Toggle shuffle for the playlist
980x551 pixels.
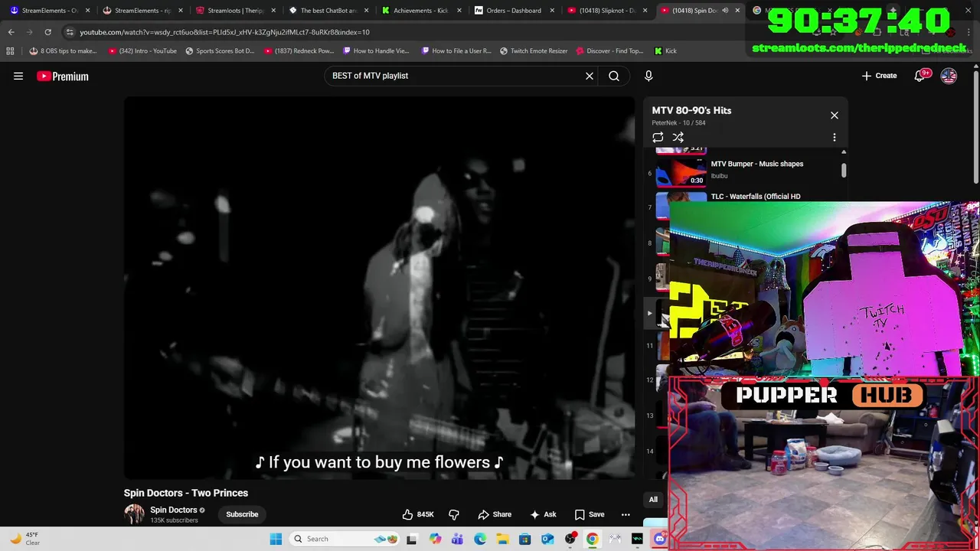(678, 137)
